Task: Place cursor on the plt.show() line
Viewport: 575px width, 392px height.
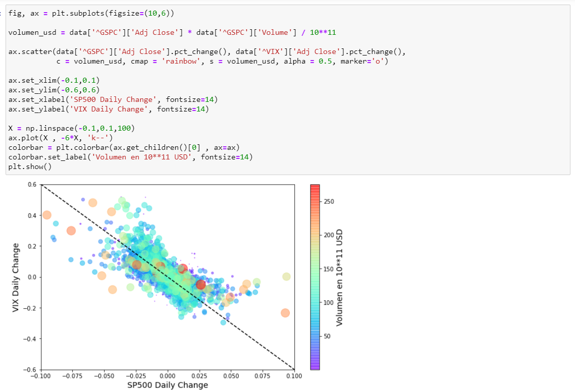Action: pos(30,166)
